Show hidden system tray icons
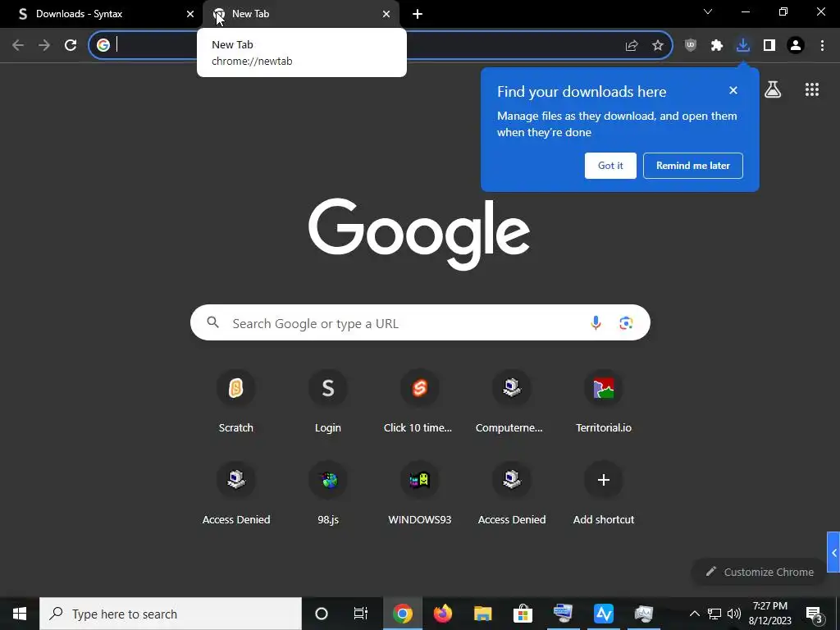840x630 pixels. [694, 614]
